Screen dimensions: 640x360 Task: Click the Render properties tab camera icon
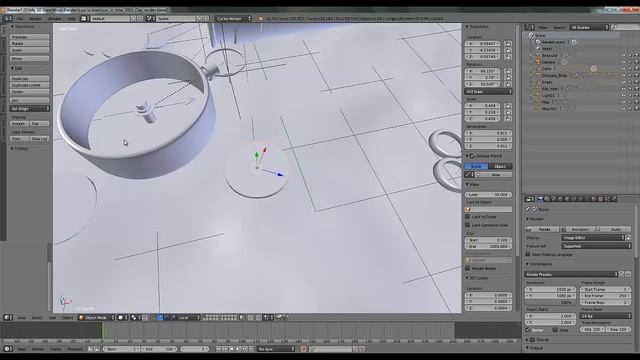540,199
